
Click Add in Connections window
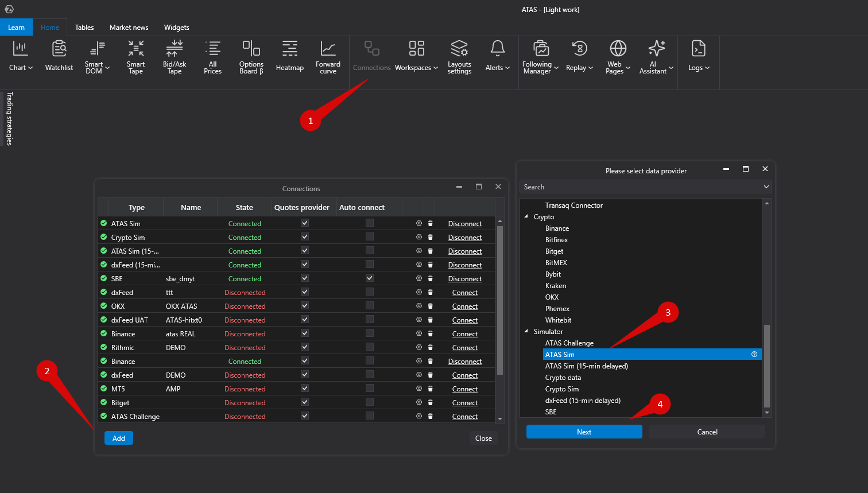pyautogui.click(x=119, y=438)
